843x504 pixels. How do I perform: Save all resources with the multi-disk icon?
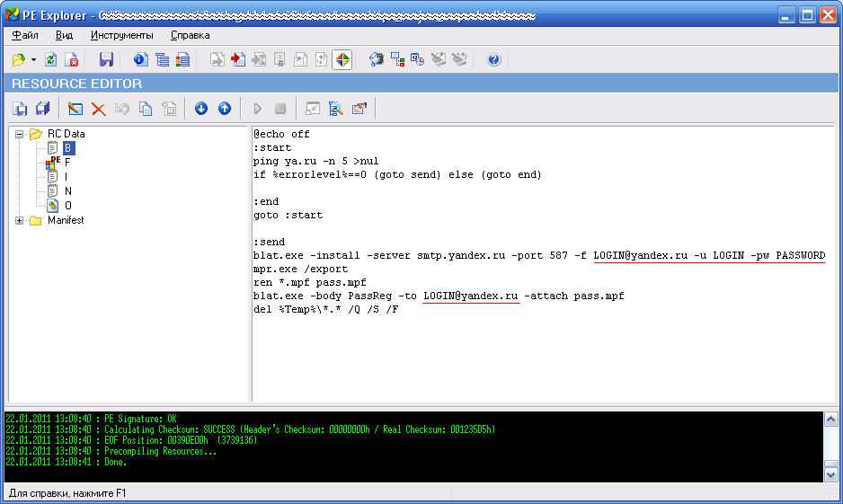[42, 109]
